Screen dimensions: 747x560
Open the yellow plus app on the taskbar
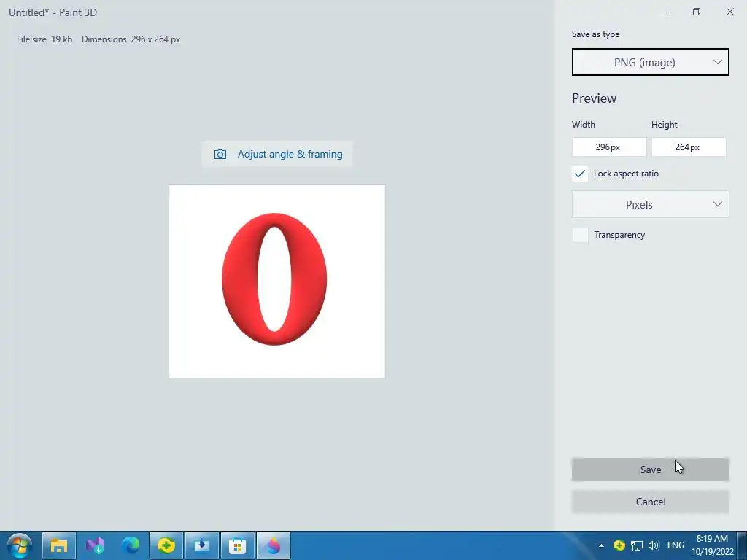[166, 545]
